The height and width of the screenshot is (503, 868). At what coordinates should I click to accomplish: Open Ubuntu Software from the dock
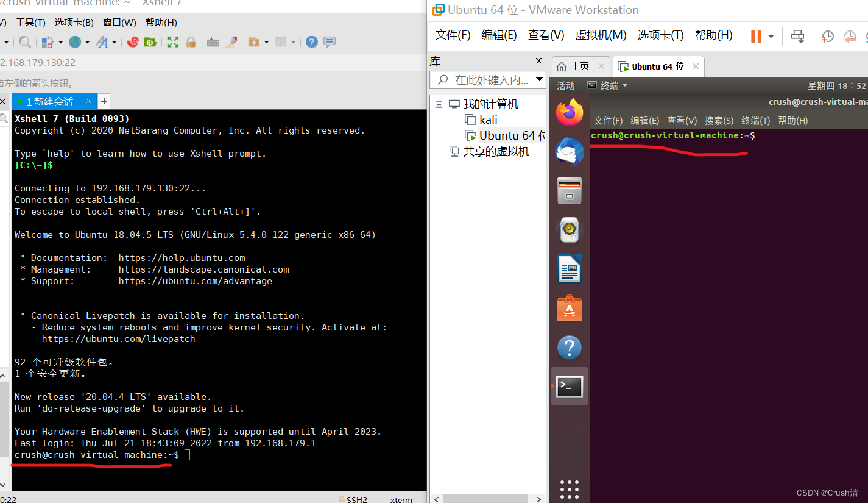(x=569, y=308)
